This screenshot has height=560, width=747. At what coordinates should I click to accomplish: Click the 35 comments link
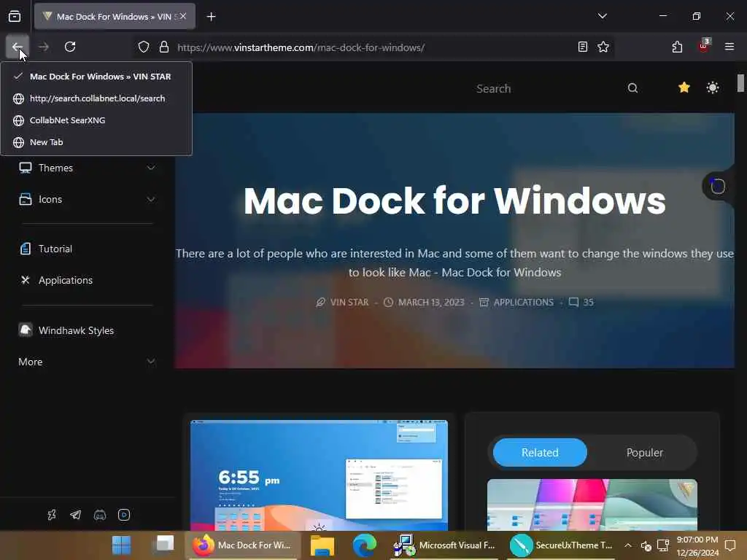(581, 303)
